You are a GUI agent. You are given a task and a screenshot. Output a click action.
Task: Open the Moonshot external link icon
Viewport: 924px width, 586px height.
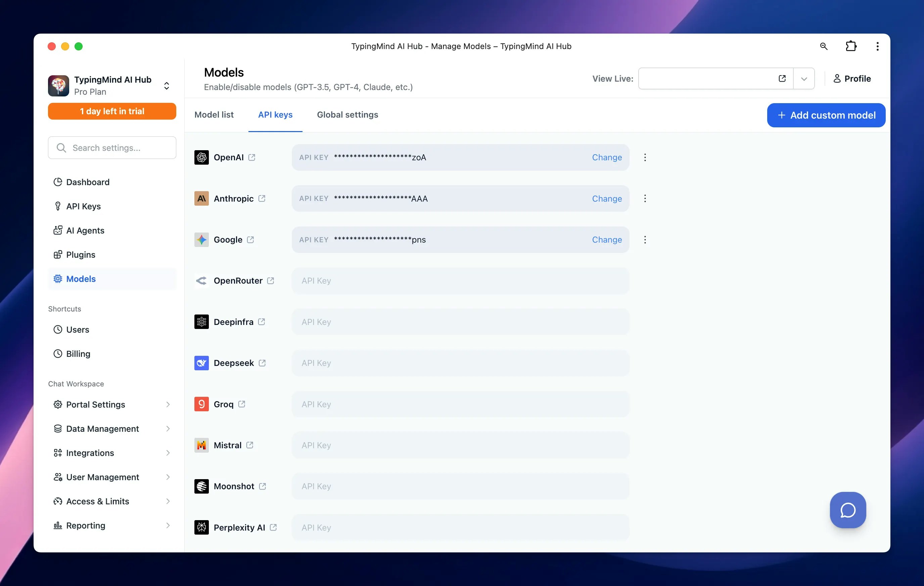[263, 486]
